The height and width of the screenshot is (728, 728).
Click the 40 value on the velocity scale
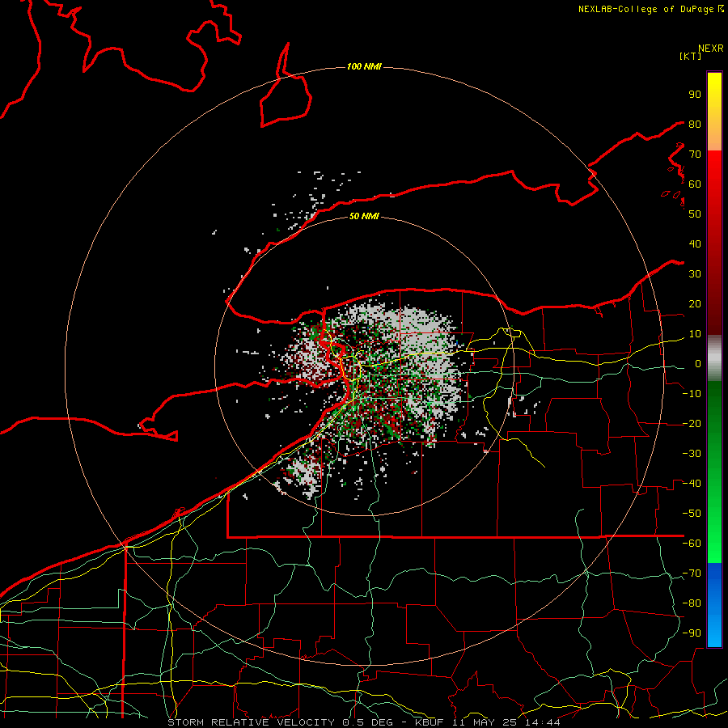point(695,243)
